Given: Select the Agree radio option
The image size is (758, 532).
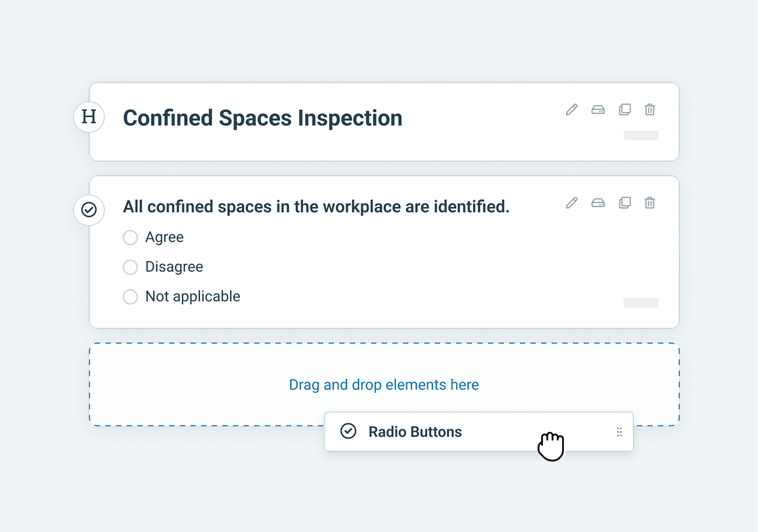Looking at the screenshot, I should click(x=130, y=237).
